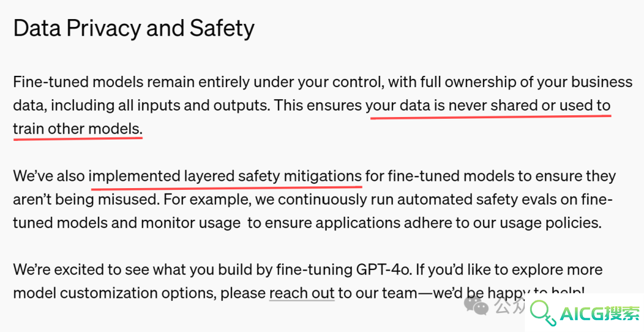This screenshot has height=332, width=644.
Task: Click underlined phrase "train other models."
Action: [78, 129]
